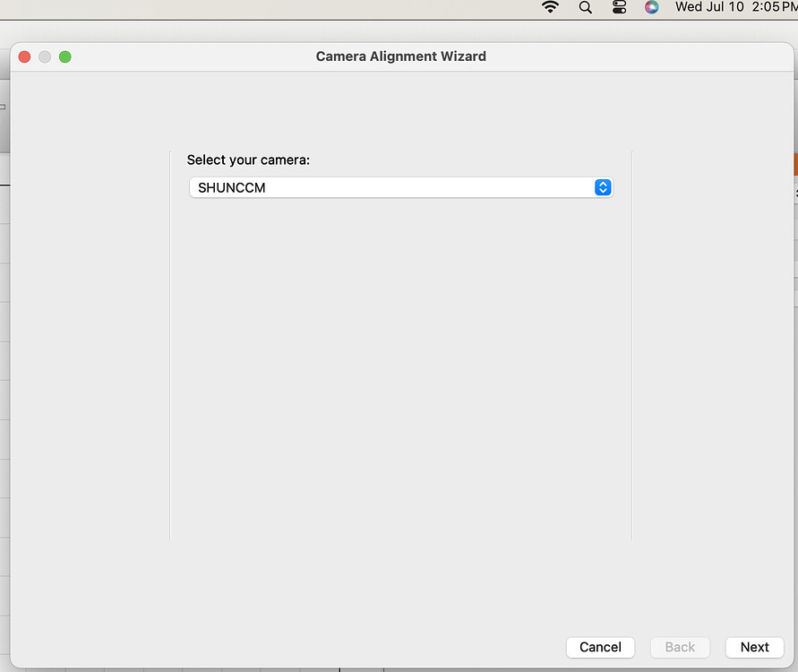The image size is (798, 672).
Task: Click the Siri icon in menu bar
Action: point(651,8)
